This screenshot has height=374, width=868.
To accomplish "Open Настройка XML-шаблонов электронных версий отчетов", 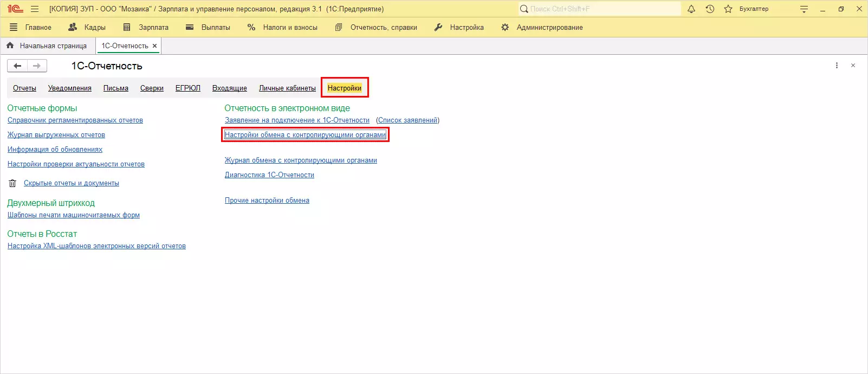I will click(x=96, y=246).
